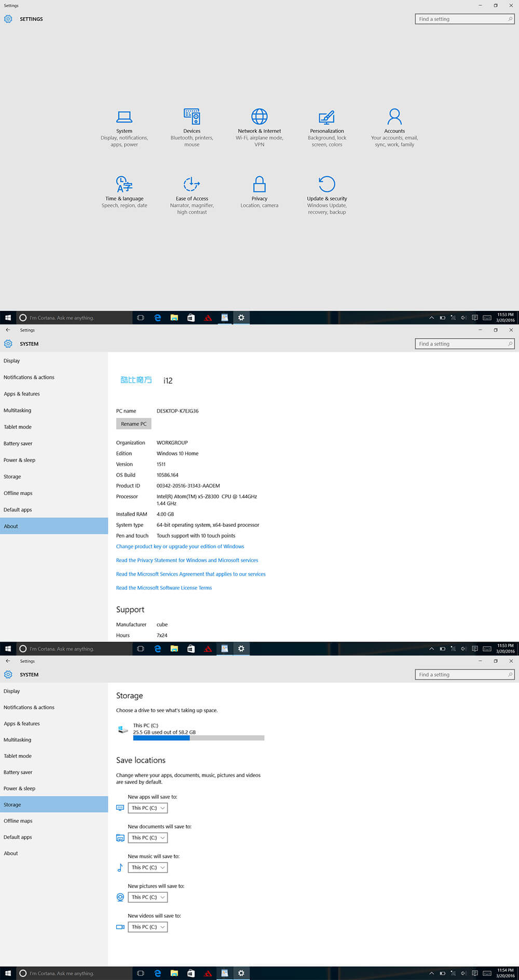Select Battery saver in the Storage page sidebar
Image resolution: width=519 pixels, height=980 pixels.
coord(54,772)
